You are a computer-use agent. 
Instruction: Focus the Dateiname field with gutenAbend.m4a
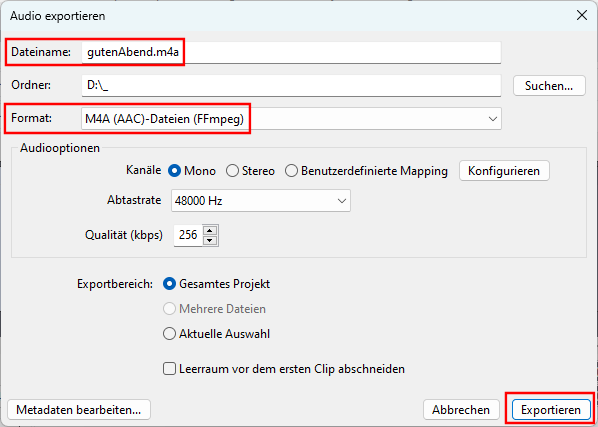[291, 52]
